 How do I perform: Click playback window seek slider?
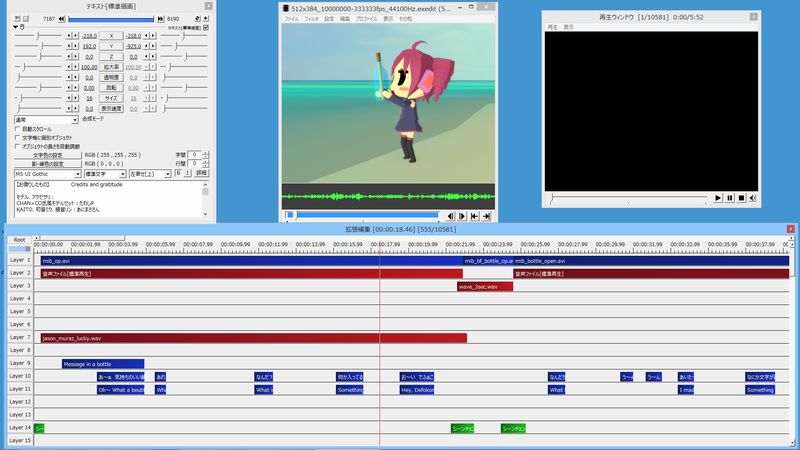pyautogui.click(x=629, y=198)
